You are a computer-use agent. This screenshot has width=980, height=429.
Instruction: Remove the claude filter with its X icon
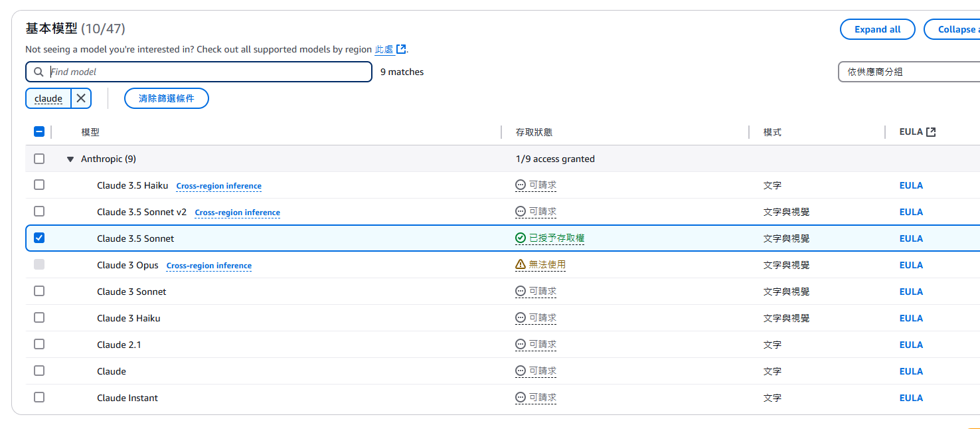(x=81, y=98)
